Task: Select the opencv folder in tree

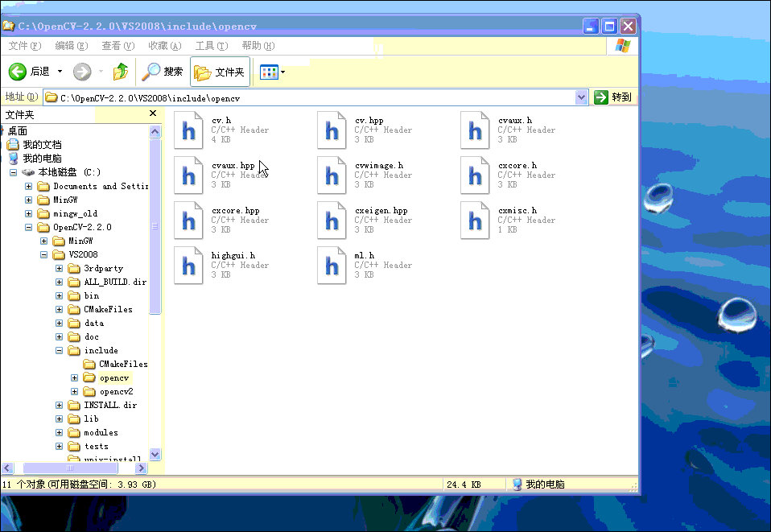Action: (114, 377)
